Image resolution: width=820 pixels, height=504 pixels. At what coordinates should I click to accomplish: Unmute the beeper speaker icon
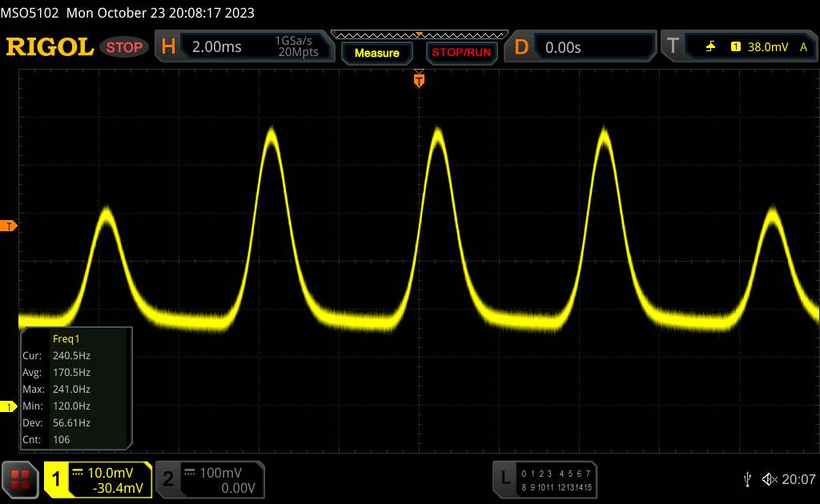click(769, 479)
